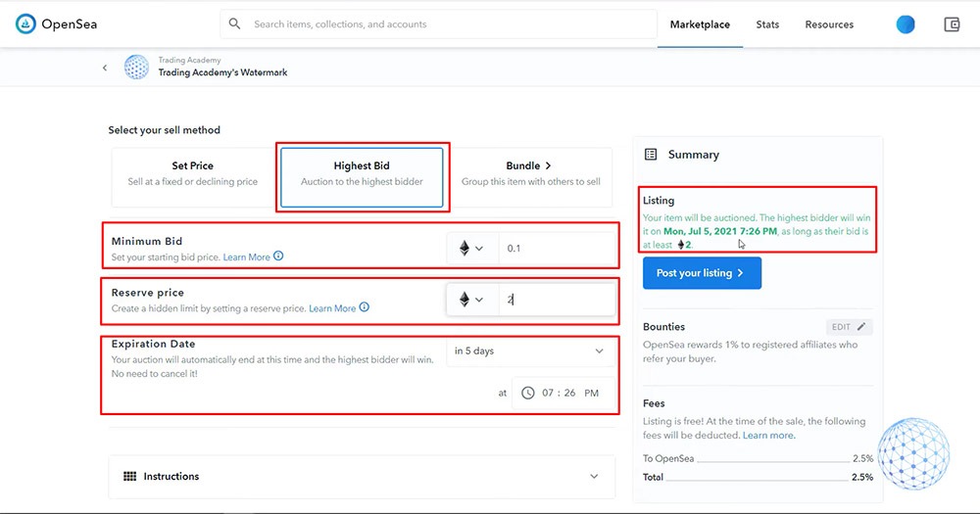
Task: Click the clock icon in time field
Action: tap(528, 393)
